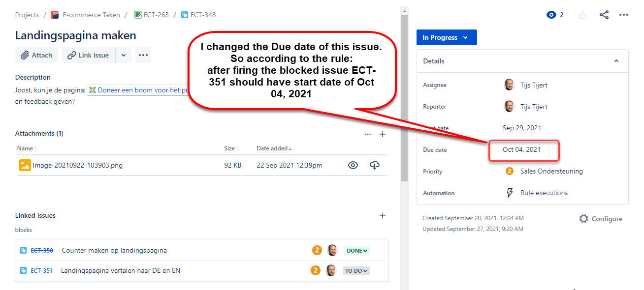Click issue type icon of ECT-350
Viewport: 644px width, 290px height.
[23, 251]
